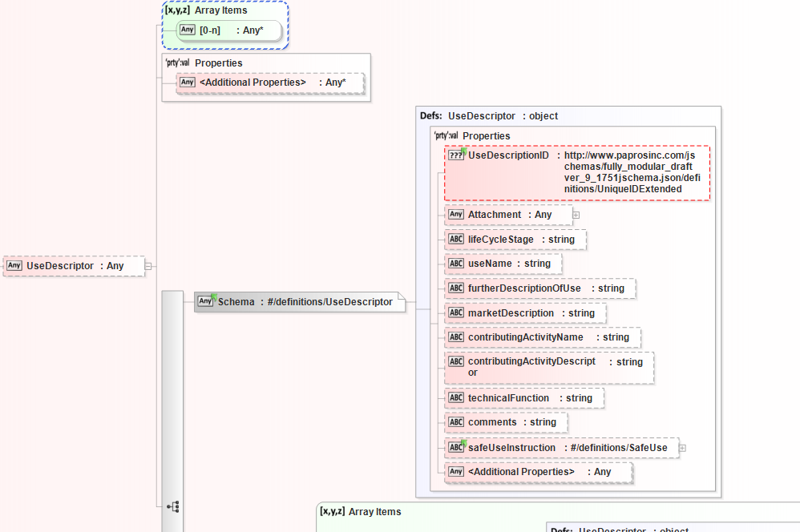Click the Any icon on the Schema node
800x532 pixels.
(x=206, y=301)
